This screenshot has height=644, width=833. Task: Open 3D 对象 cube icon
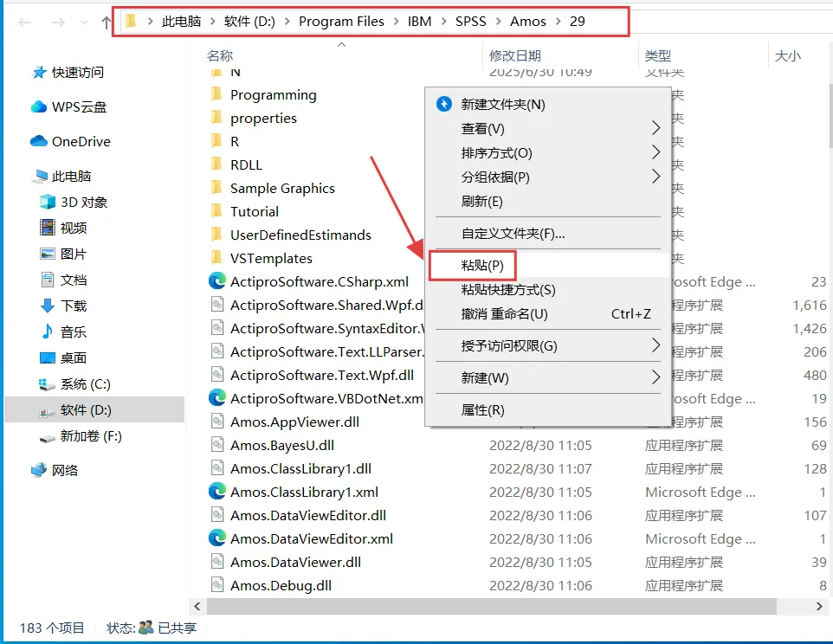[x=48, y=202]
